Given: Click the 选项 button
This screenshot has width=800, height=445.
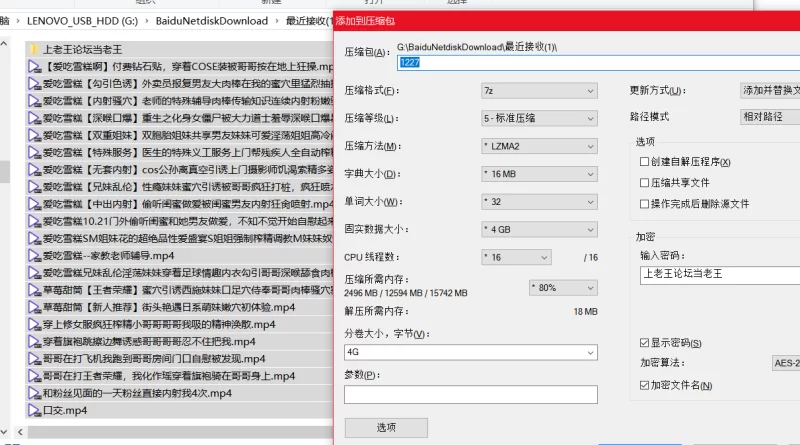Looking at the screenshot, I should 386,427.
